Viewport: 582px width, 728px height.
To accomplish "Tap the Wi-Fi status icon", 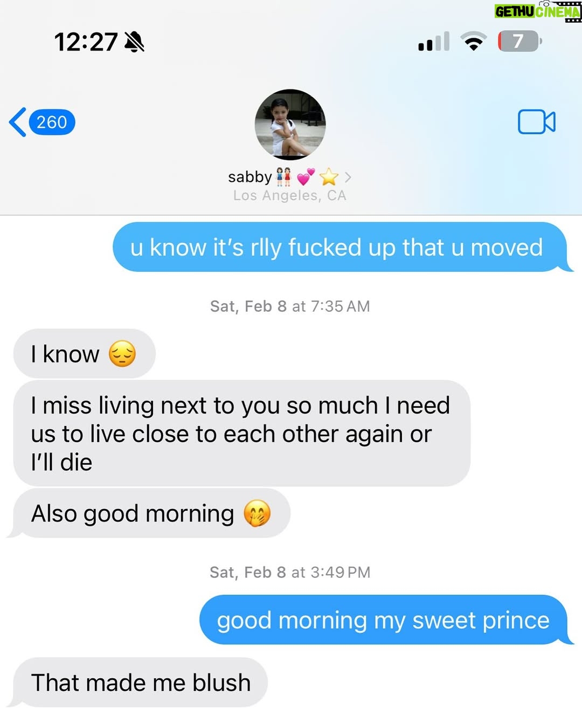I will 474,41.
